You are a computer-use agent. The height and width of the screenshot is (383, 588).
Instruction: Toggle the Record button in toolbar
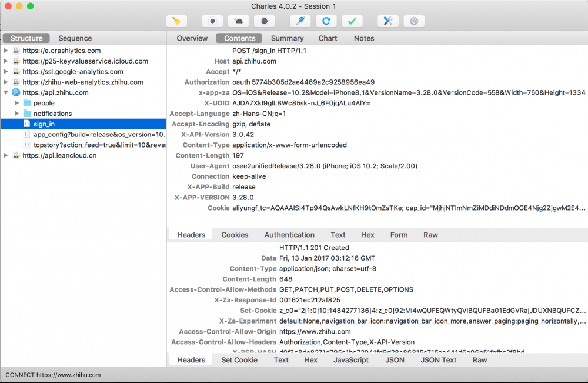(212, 21)
